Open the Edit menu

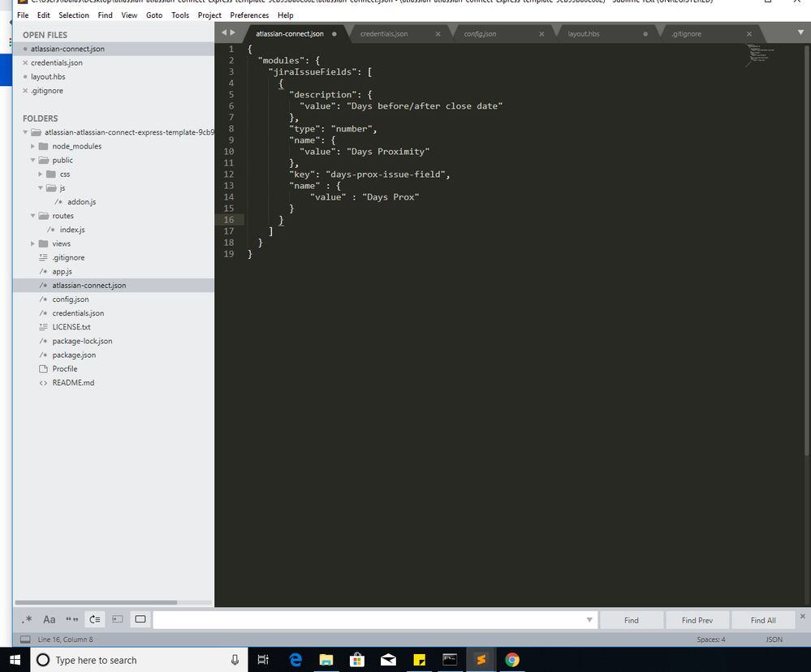(x=44, y=15)
